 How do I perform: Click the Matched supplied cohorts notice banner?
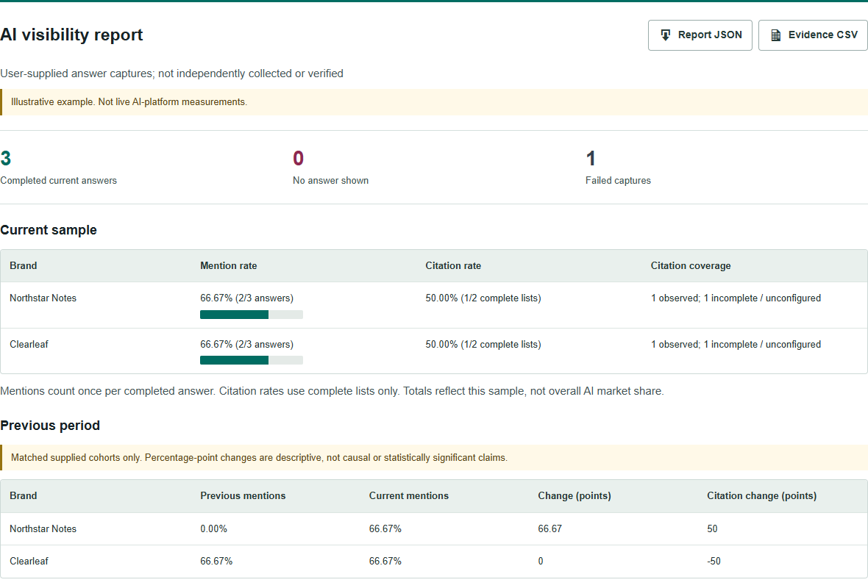(x=434, y=457)
